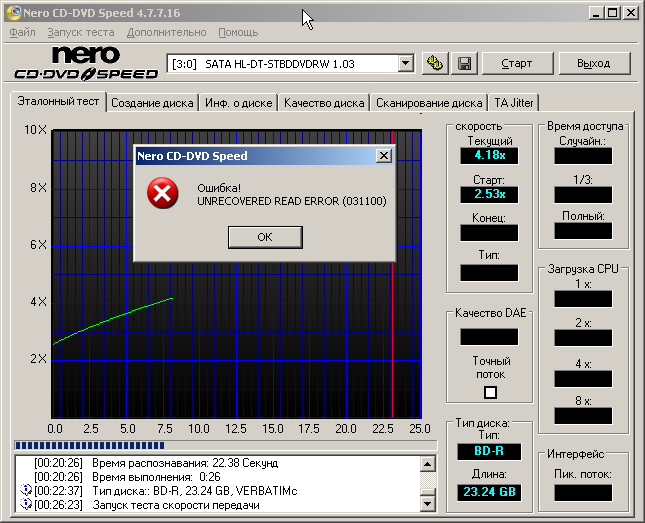Click the 23.24 GB length field
Viewport: 645px width, 523px height.
point(489,492)
